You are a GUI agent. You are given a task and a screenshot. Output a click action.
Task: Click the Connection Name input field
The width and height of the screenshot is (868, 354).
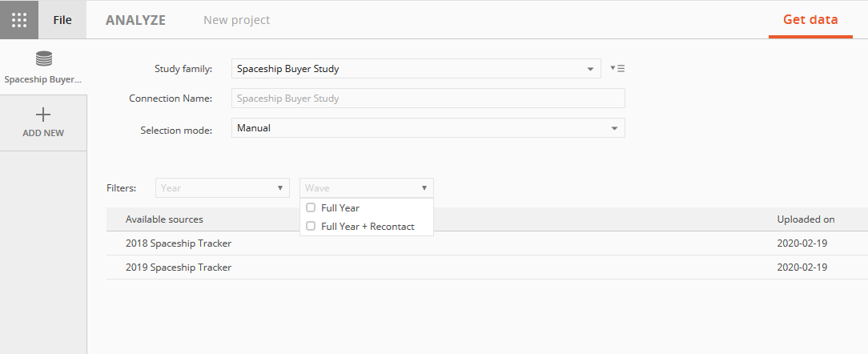tap(428, 99)
